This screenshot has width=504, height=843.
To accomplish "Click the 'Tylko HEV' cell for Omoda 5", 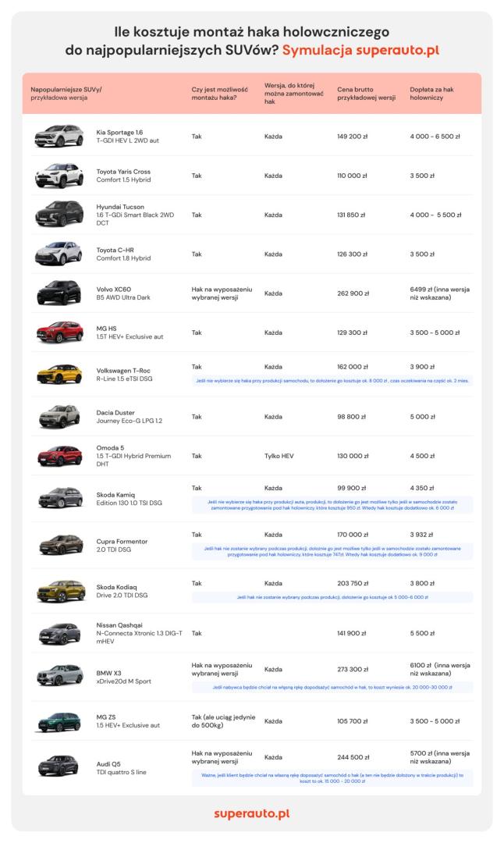I will pos(279,456).
